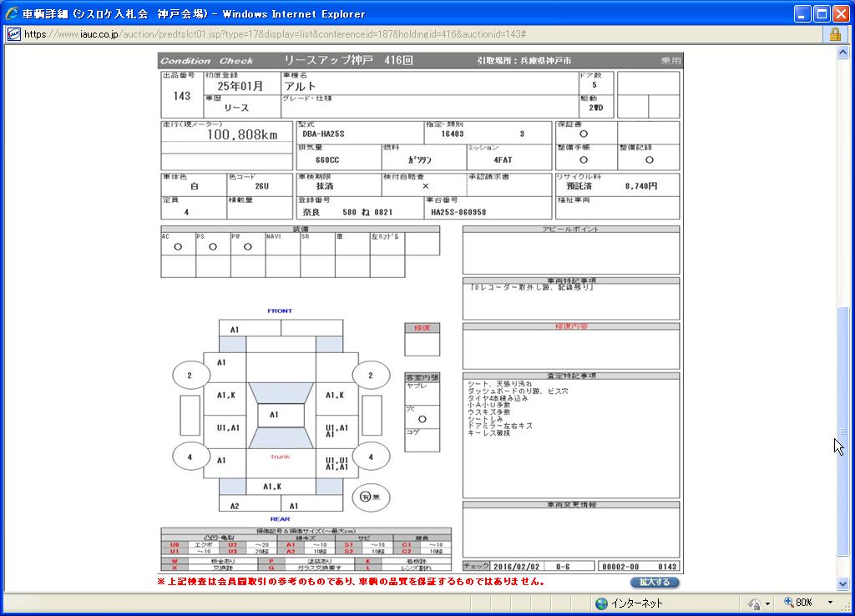Viewport: 855px width, 616px height.
Task: Click the PW equipment circle mark
Action: (248, 247)
